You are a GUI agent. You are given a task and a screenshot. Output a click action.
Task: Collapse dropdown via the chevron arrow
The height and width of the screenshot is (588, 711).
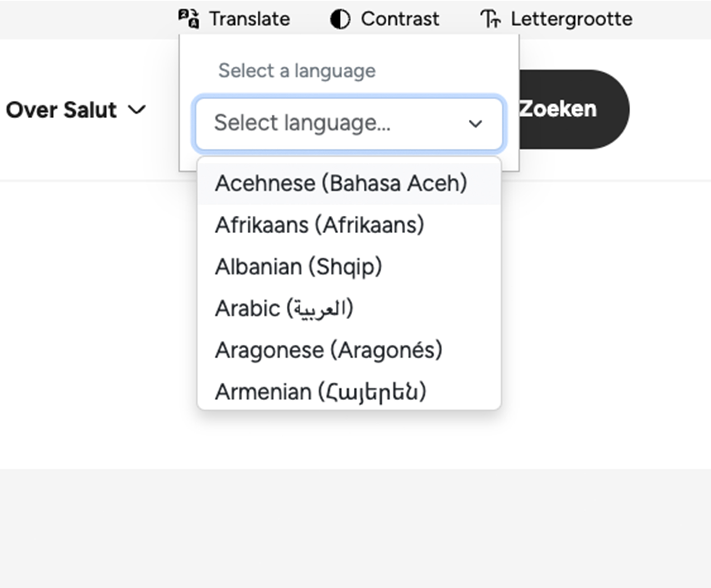(x=475, y=124)
